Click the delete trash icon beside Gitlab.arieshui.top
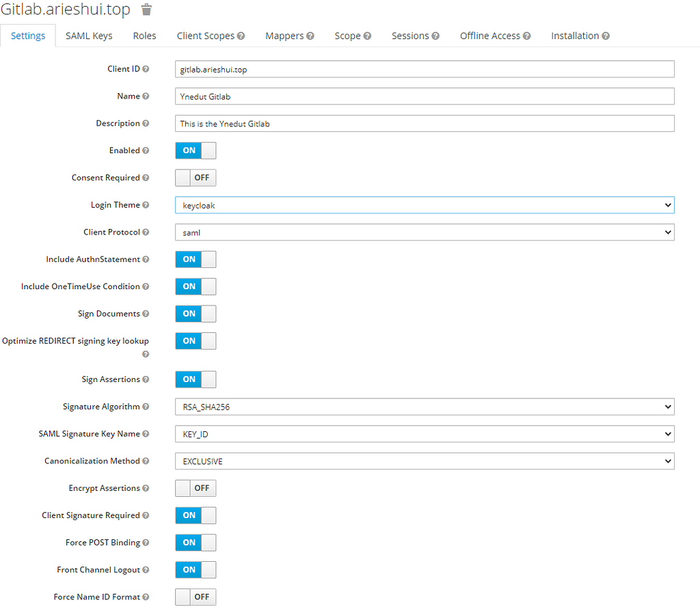 coord(145,10)
